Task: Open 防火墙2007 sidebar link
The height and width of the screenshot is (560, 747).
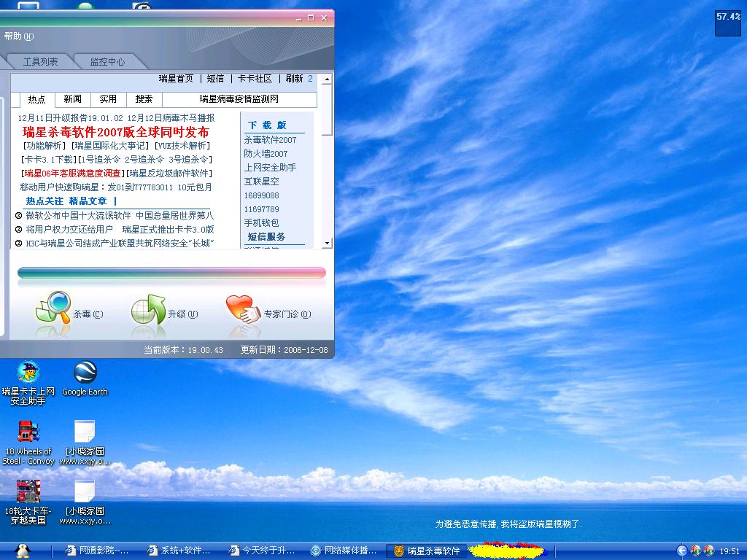Action: tap(266, 154)
